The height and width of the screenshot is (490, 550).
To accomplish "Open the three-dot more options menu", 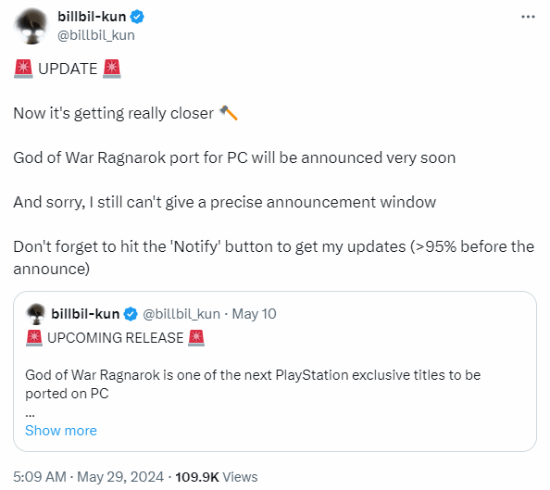I will [x=528, y=17].
